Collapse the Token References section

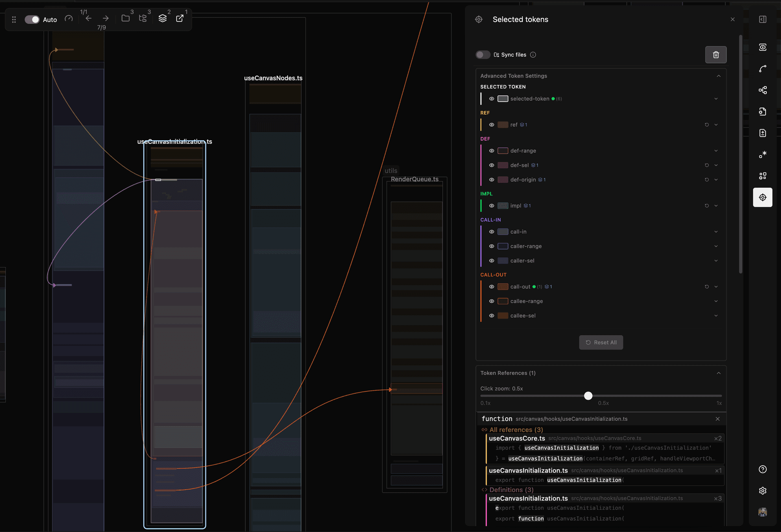pyautogui.click(x=718, y=373)
